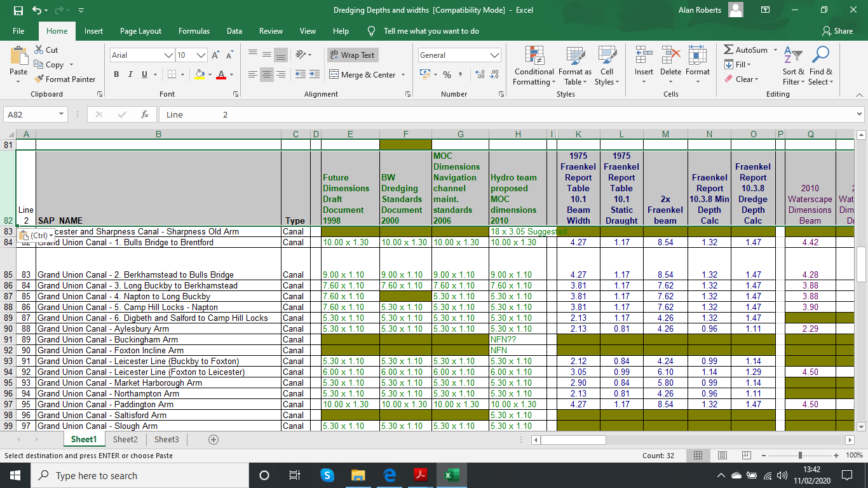Open font name dropdown Arial

[x=169, y=55]
